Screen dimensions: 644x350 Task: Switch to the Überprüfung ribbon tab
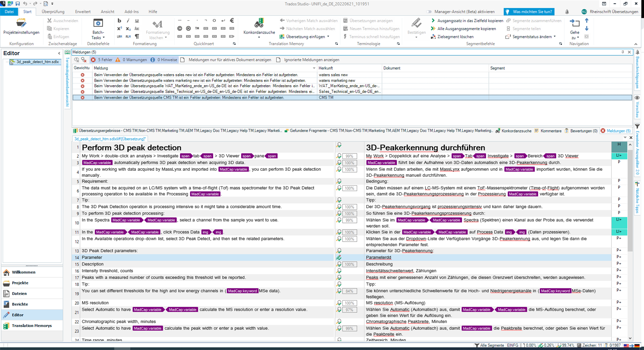53,12
